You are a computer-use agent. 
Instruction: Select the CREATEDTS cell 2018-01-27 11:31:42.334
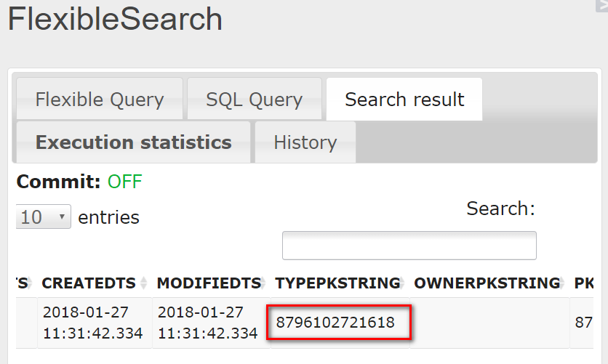pos(95,323)
